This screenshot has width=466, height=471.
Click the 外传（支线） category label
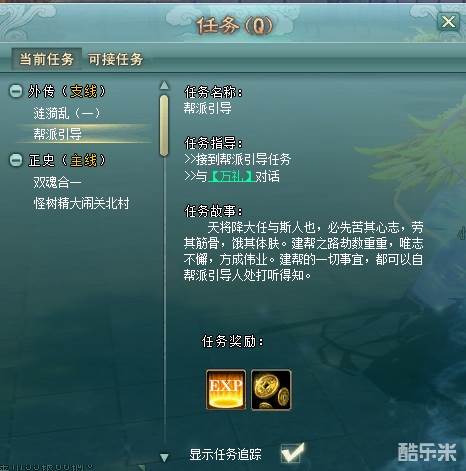pos(67,91)
